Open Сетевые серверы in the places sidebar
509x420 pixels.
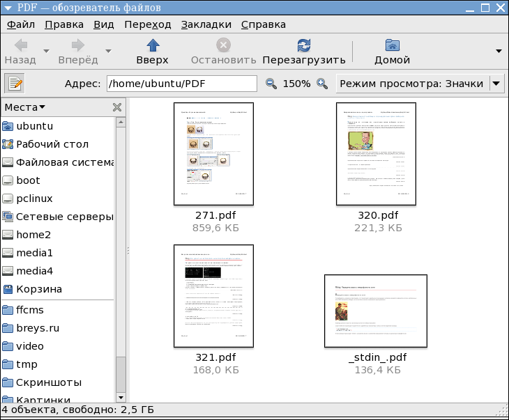coord(64,217)
